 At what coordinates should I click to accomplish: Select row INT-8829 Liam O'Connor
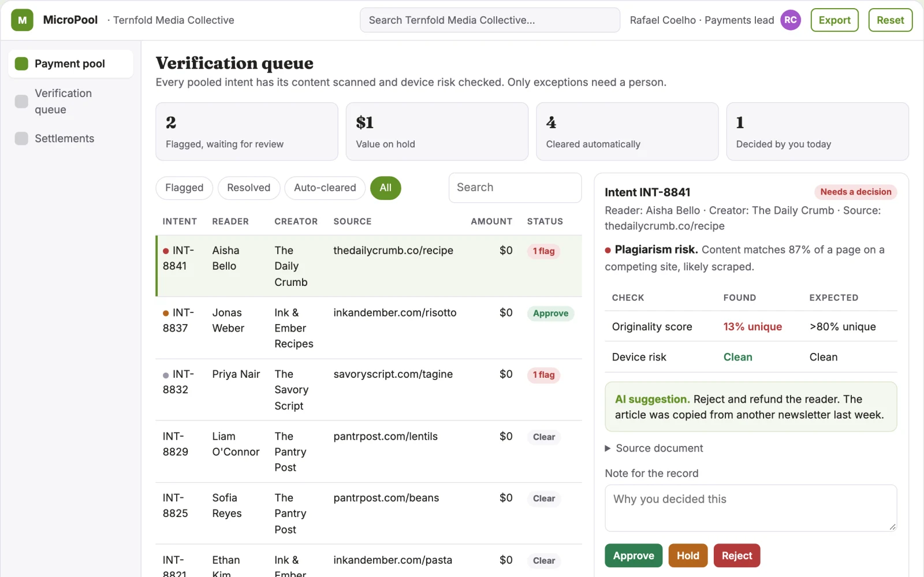(x=369, y=452)
